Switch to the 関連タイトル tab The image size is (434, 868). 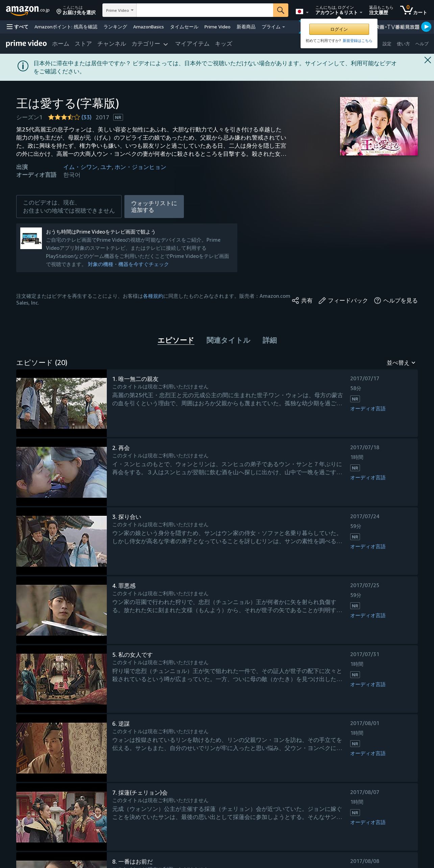click(228, 340)
